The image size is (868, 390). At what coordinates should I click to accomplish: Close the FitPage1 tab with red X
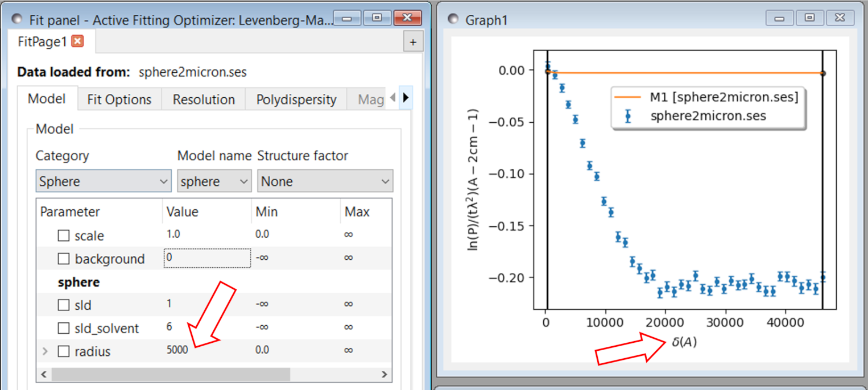[x=78, y=42]
